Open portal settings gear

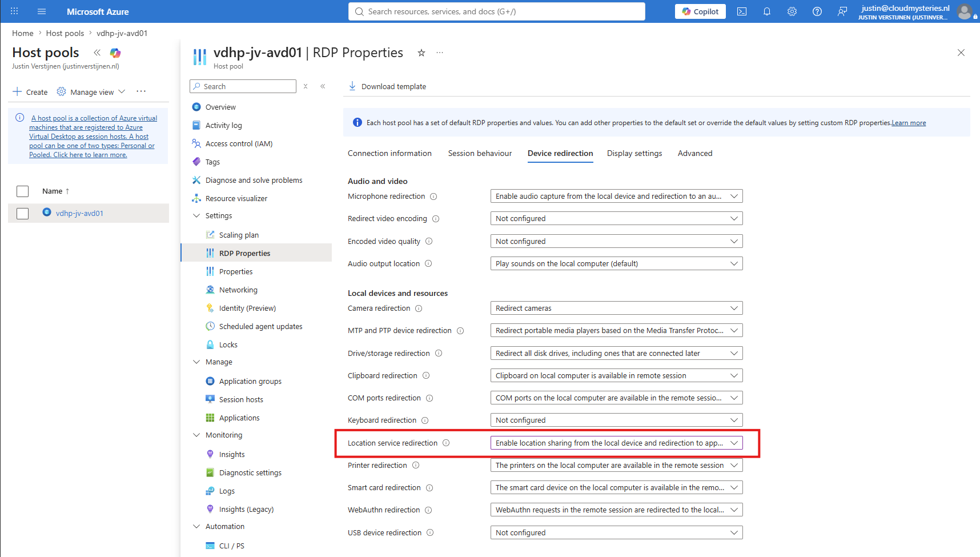pos(792,11)
